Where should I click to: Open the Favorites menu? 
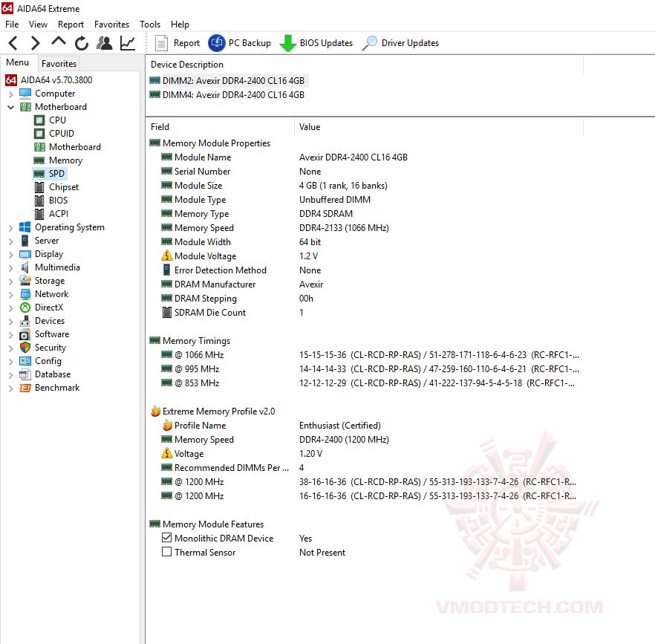tap(111, 25)
